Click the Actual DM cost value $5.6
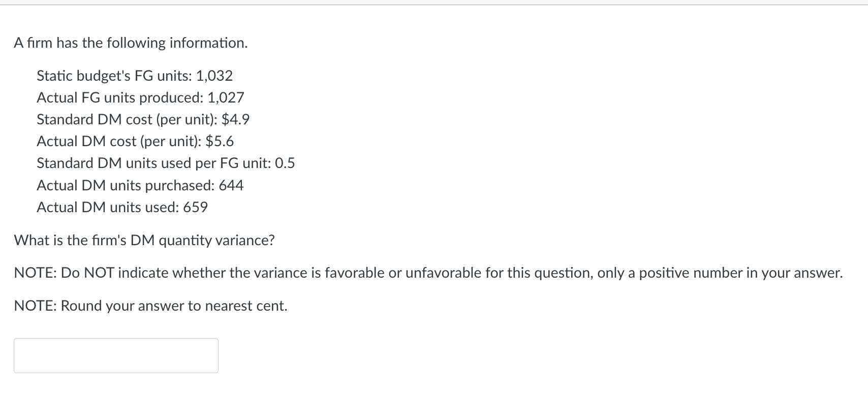The image size is (868, 400). pos(221,141)
